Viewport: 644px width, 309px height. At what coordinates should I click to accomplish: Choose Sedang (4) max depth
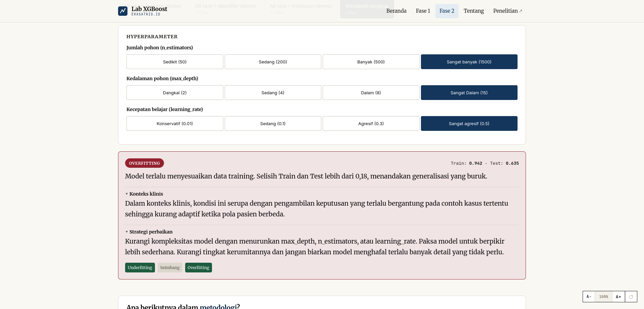tap(273, 93)
